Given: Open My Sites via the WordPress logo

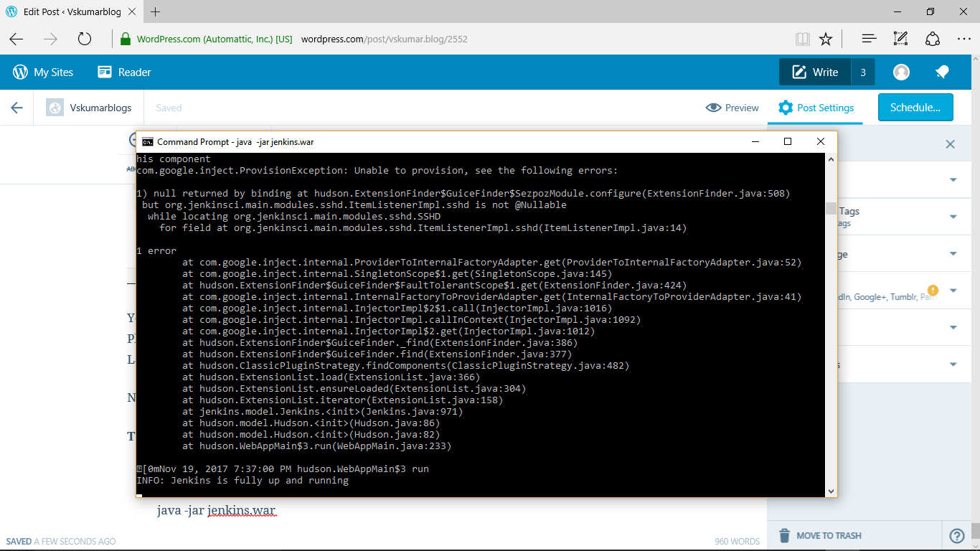Looking at the screenshot, I should [x=19, y=72].
